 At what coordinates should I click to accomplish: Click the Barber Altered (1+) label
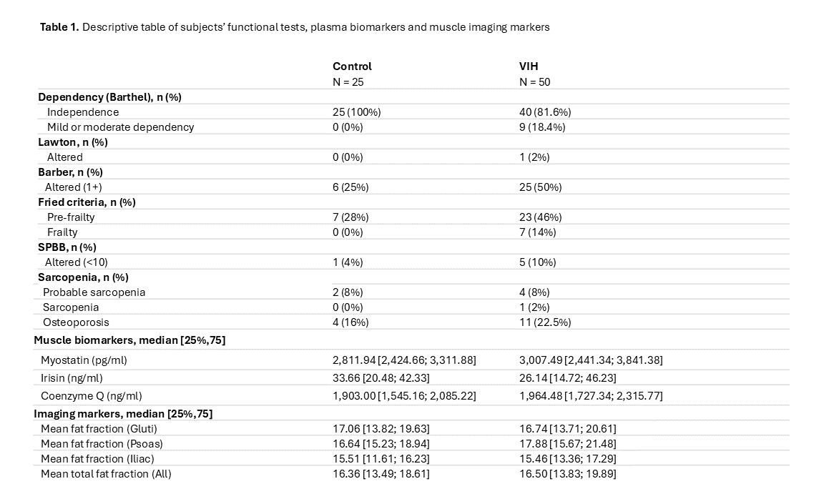(x=74, y=187)
